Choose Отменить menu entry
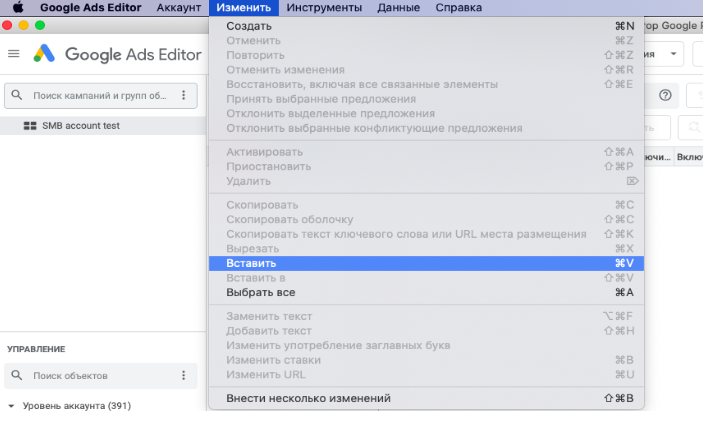This screenshot has height=422, width=703. click(x=426, y=41)
